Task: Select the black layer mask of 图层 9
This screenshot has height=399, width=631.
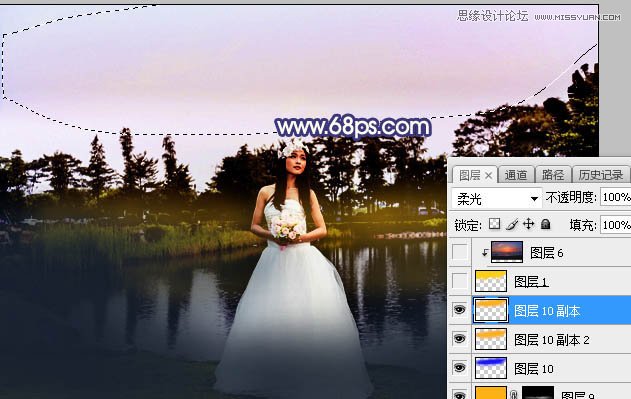Action: click(x=538, y=393)
